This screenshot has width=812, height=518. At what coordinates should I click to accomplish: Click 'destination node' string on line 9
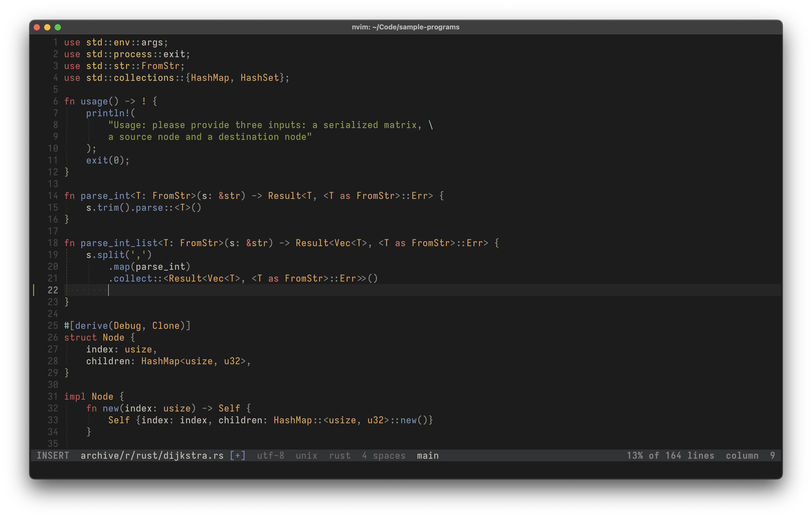click(x=262, y=137)
